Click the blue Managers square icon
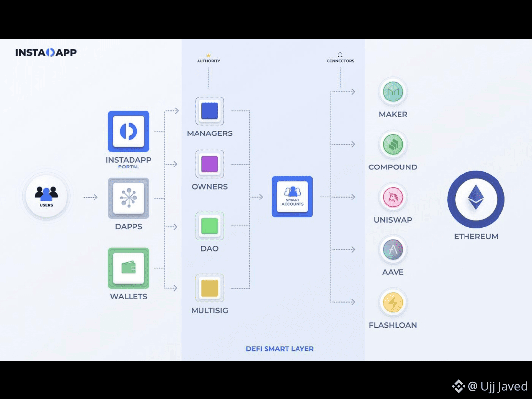Viewport: 532px width, 399px height. pyautogui.click(x=210, y=111)
